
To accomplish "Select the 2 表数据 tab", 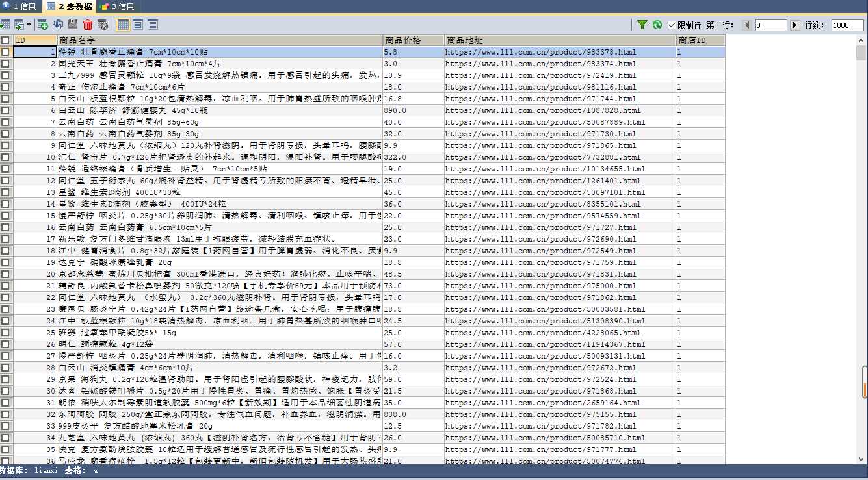I will coord(70,6).
